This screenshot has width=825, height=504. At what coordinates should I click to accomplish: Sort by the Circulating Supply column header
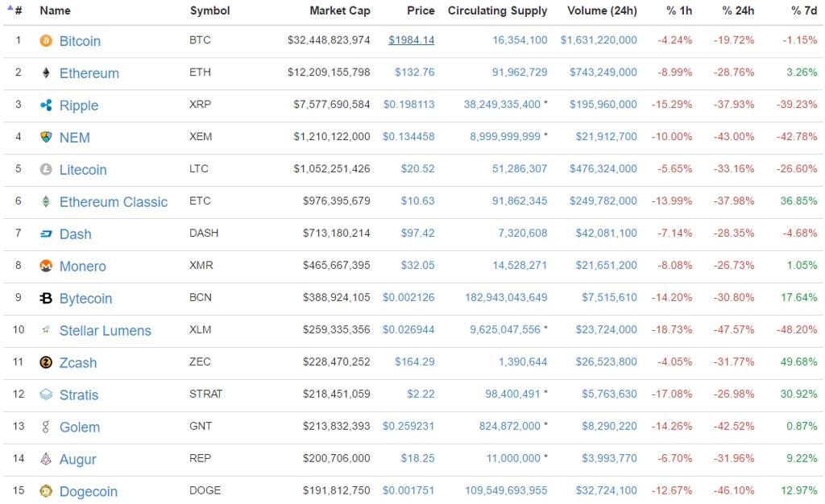497,10
